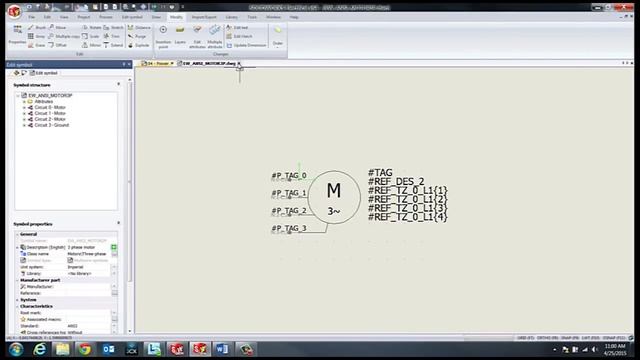Expand Circuit 2 - Motor node
Viewport: 640px width, 360px height.
point(24,119)
